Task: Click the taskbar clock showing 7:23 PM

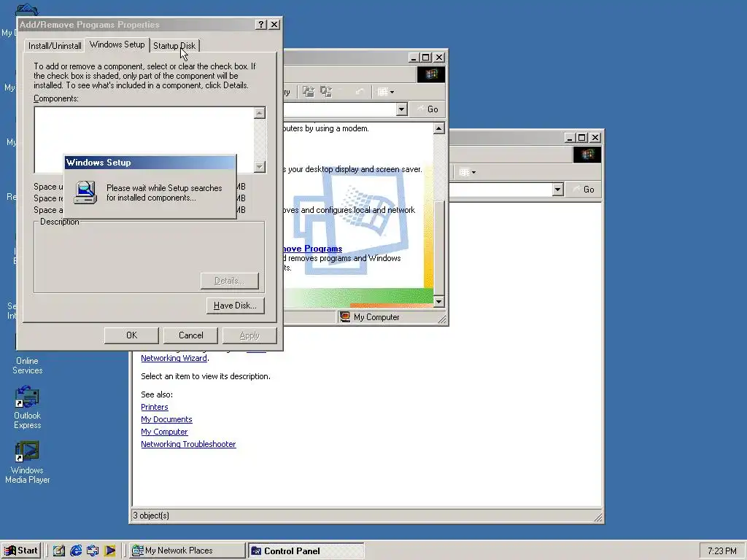Action: 721,551
